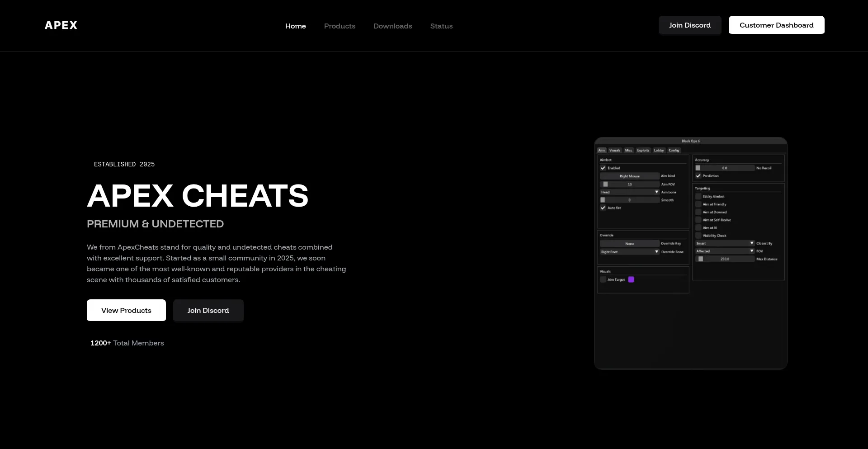Click the Customer Dashboard button

pyautogui.click(x=776, y=25)
